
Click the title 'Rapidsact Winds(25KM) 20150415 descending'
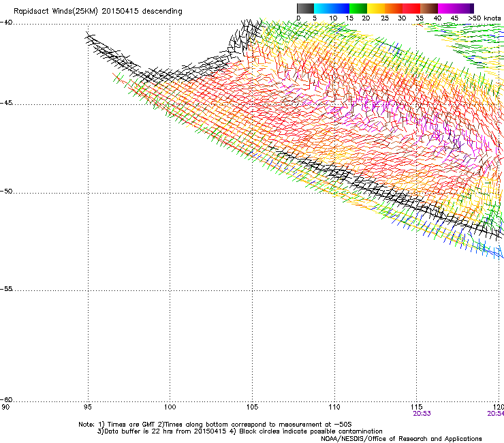coord(97,12)
